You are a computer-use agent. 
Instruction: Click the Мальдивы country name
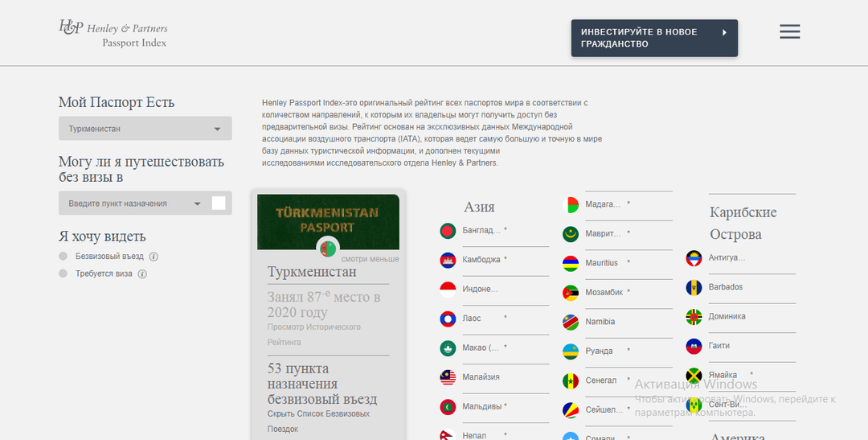click(x=481, y=406)
